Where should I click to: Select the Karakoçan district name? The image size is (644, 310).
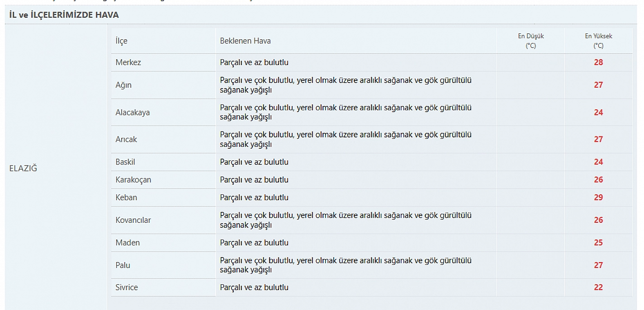[x=133, y=180]
